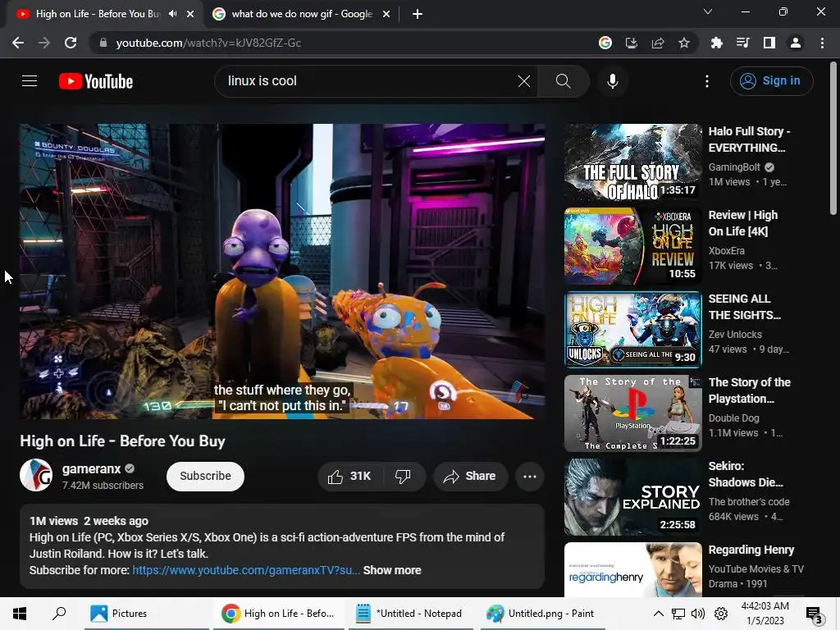Open Chrome extensions puzzle icon
840x630 pixels.
click(716, 43)
